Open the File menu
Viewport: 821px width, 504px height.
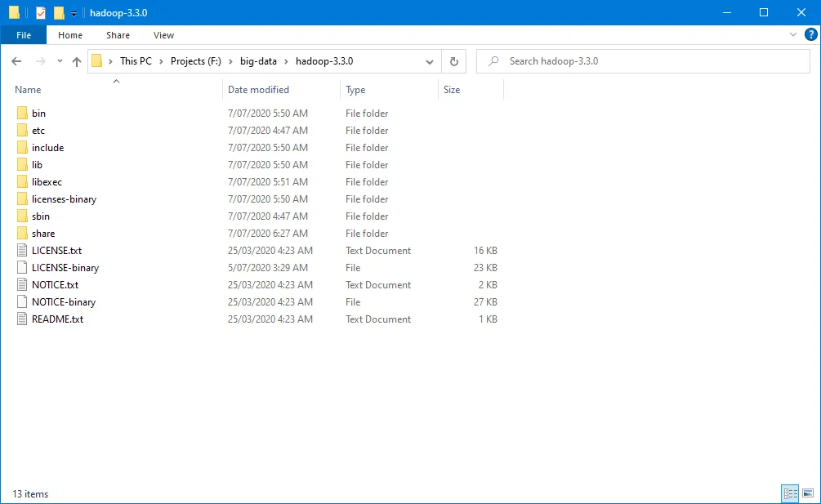pos(24,35)
